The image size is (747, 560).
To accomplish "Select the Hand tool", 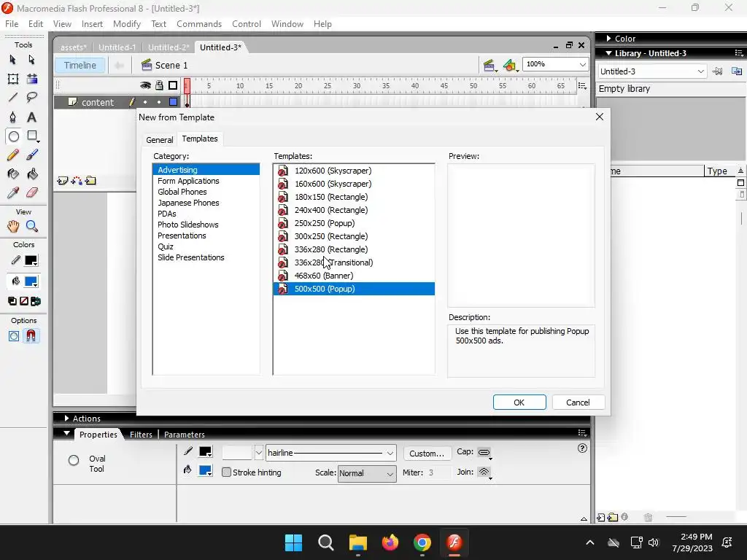I will [13, 226].
